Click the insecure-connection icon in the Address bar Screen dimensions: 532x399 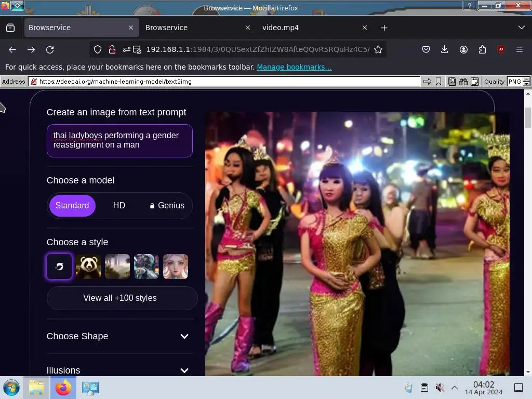(33, 82)
